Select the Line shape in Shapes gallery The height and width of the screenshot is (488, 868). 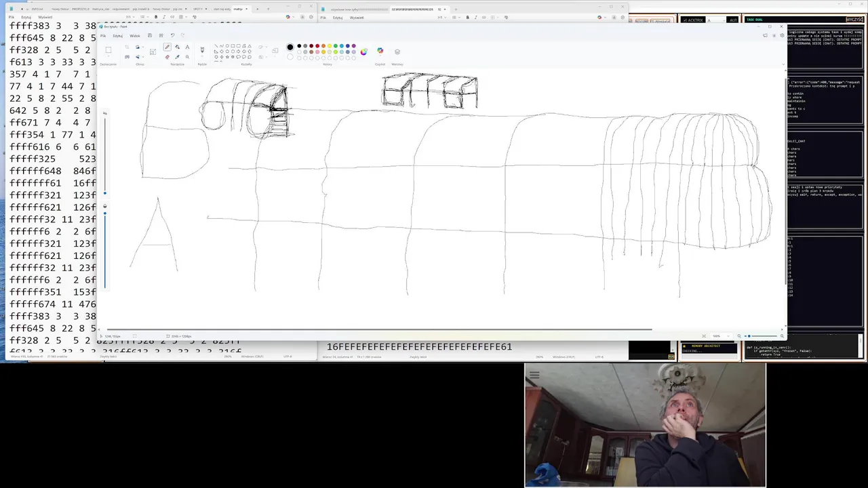[x=216, y=45]
